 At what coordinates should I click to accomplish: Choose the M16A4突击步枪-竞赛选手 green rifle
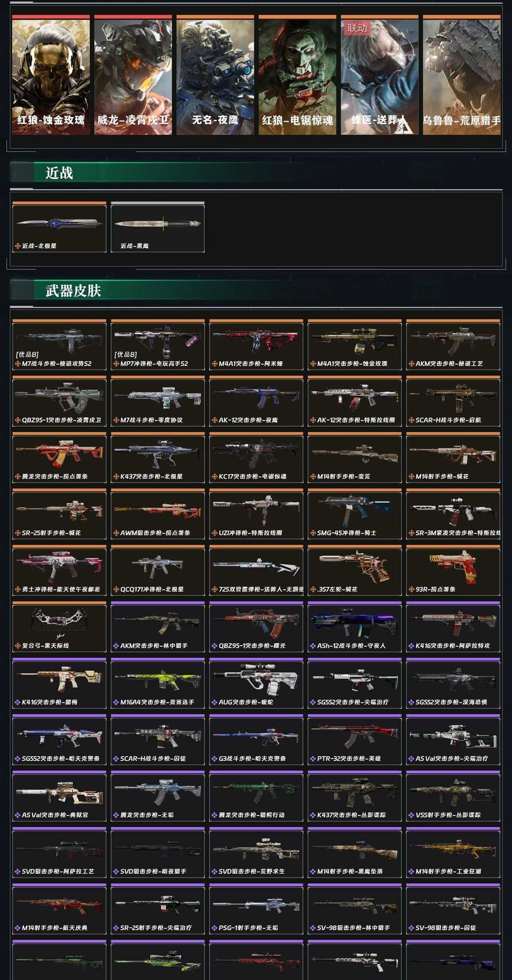[x=158, y=683]
